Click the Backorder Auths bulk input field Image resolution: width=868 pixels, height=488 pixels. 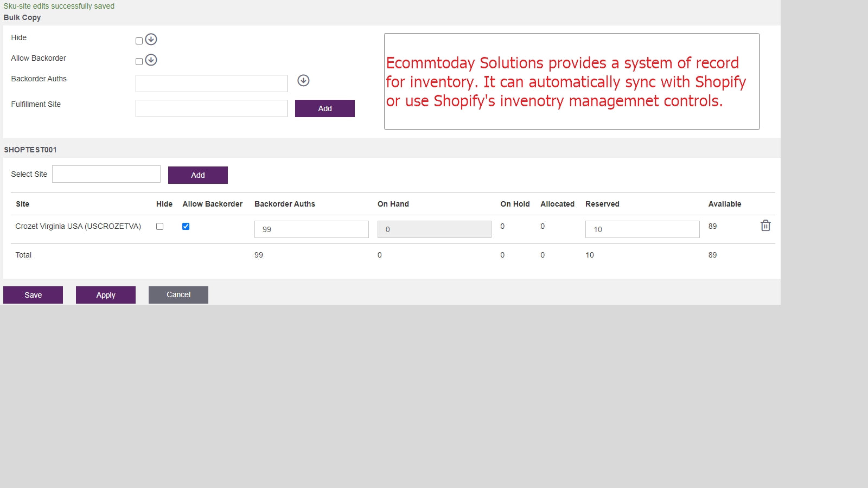tap(211, 83)
